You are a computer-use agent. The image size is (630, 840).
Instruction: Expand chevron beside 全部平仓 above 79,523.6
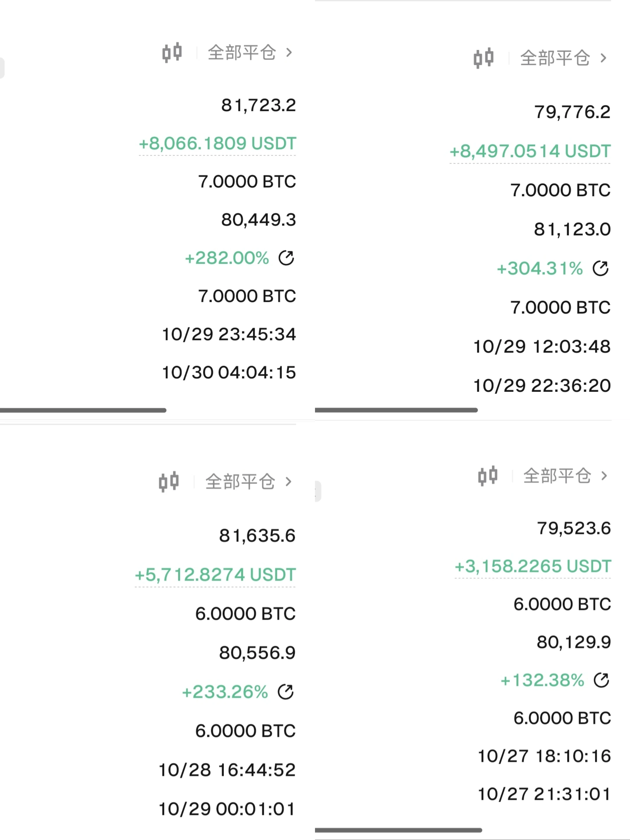(604, 475)
